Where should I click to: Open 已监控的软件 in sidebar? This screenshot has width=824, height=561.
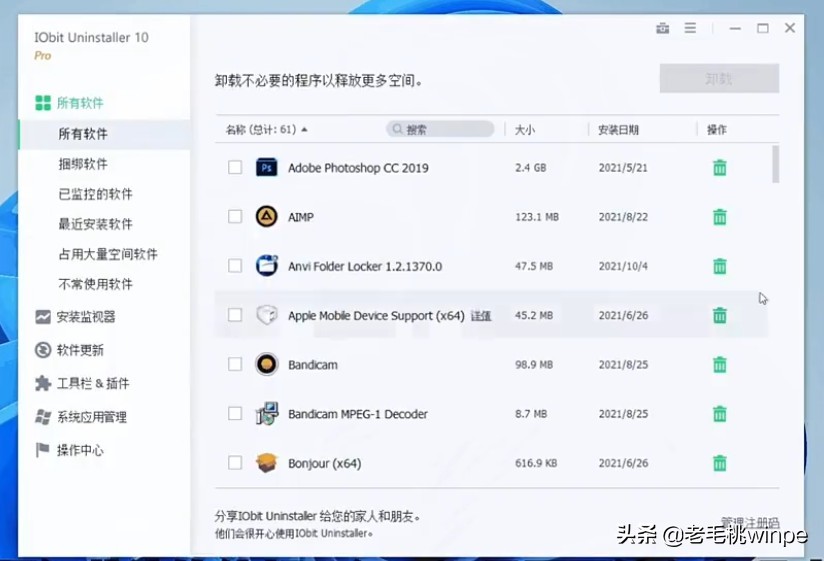tap(95, 194)
